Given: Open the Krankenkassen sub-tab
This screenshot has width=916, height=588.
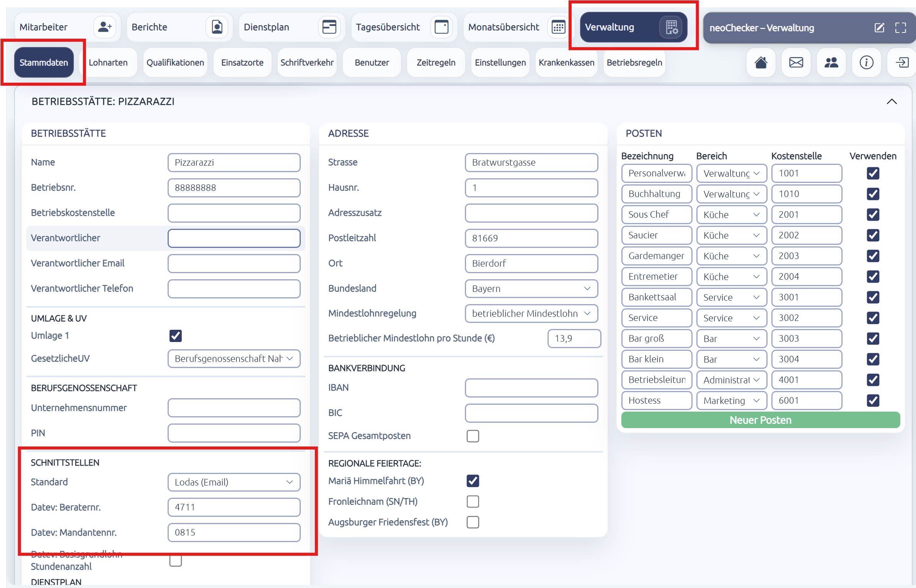Looking at the screenshot, I should point(566,62).
